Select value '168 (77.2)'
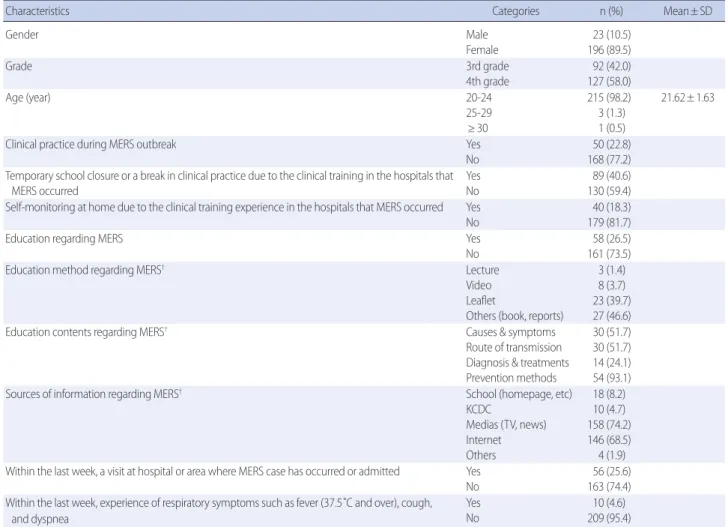 [x=610, y=160]
